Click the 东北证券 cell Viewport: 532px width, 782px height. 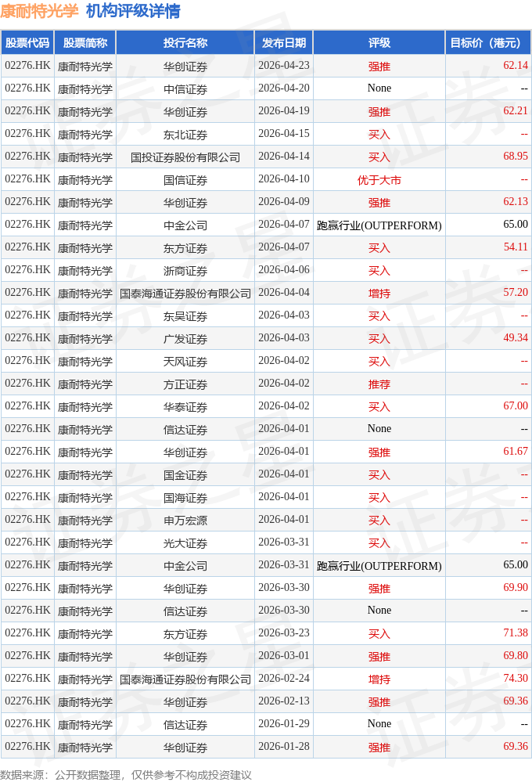(x=185, y=134)
